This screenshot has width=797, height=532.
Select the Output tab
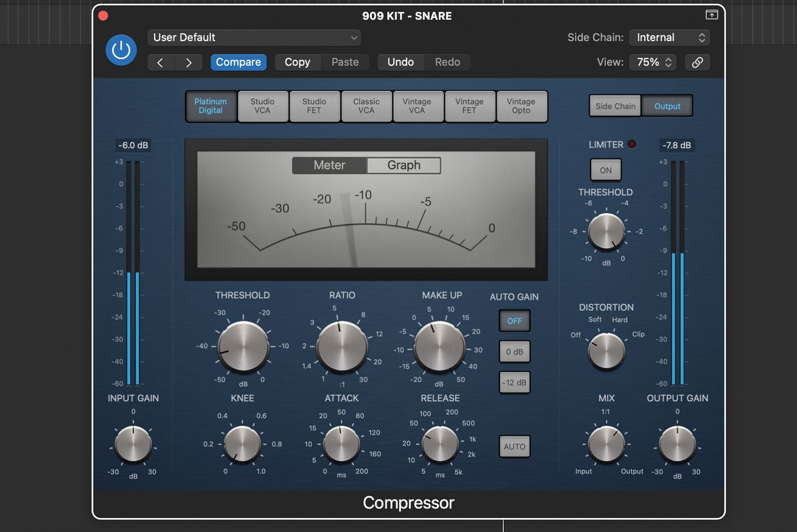pos(667,106)
